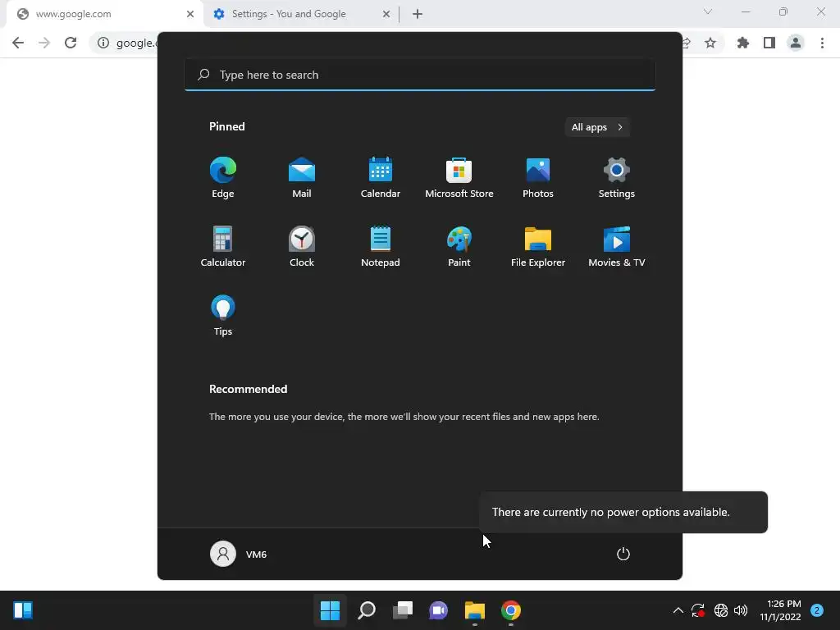This screenshot has width=840, height=630.
Task: Open taskbar Search
Action: pyautogui.click(x=367, y=610)
